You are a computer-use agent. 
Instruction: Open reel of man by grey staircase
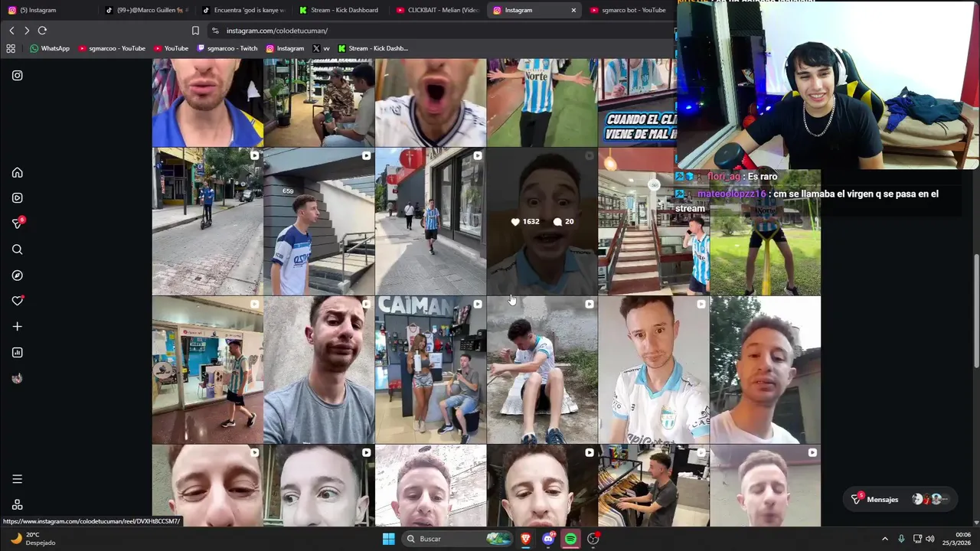click(x=318, y=221)
